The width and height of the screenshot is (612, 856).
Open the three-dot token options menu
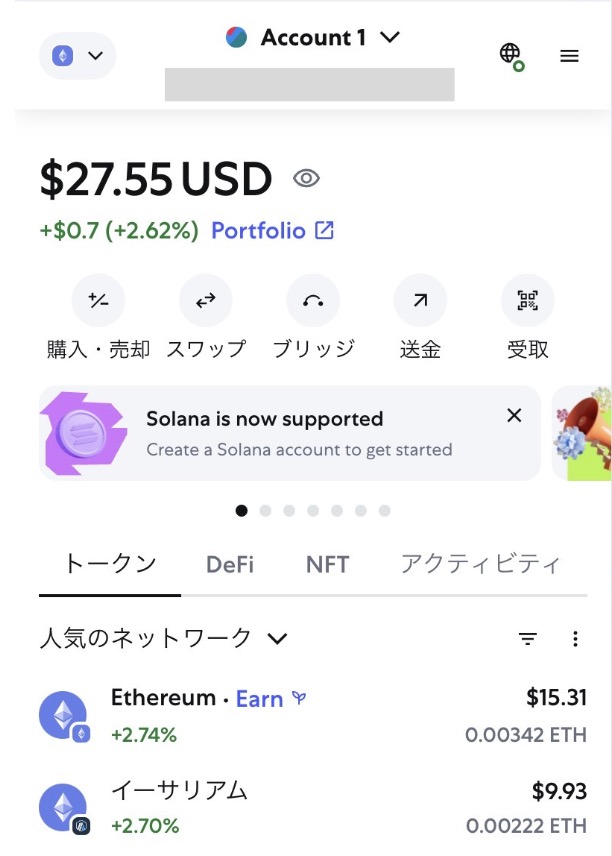pyautogui.click(x=575, y=639)
